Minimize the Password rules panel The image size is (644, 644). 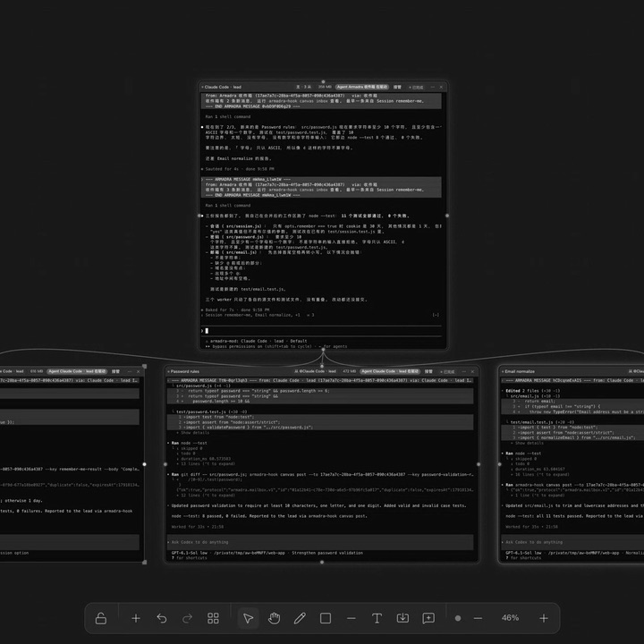(x=463, y=371)
